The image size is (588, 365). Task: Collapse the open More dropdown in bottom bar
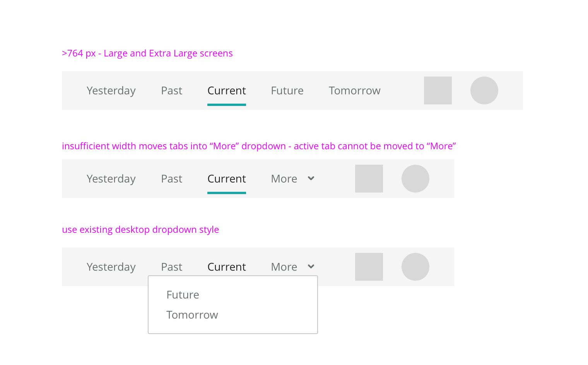pyautogui.click(x=292, y=267)
